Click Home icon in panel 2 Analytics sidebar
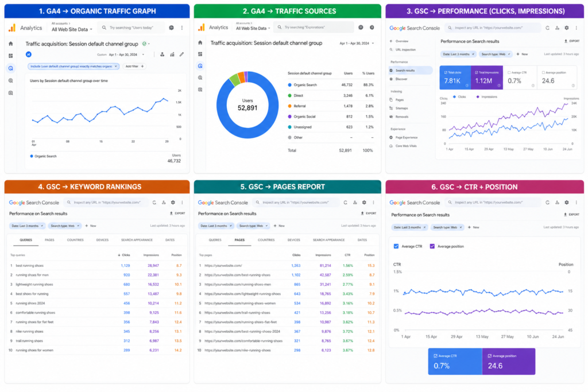 coord(200,42)
